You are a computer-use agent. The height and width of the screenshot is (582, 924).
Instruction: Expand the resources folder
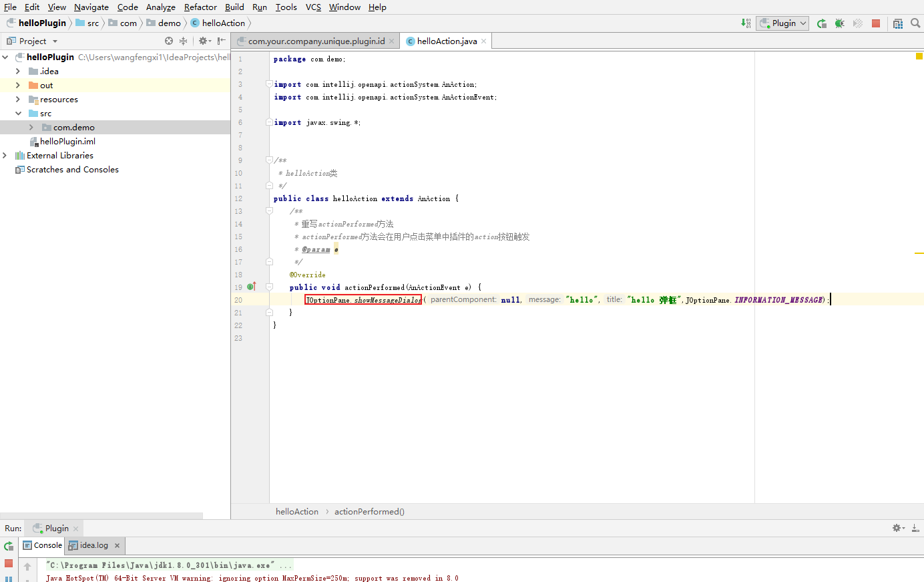(18, 99)
